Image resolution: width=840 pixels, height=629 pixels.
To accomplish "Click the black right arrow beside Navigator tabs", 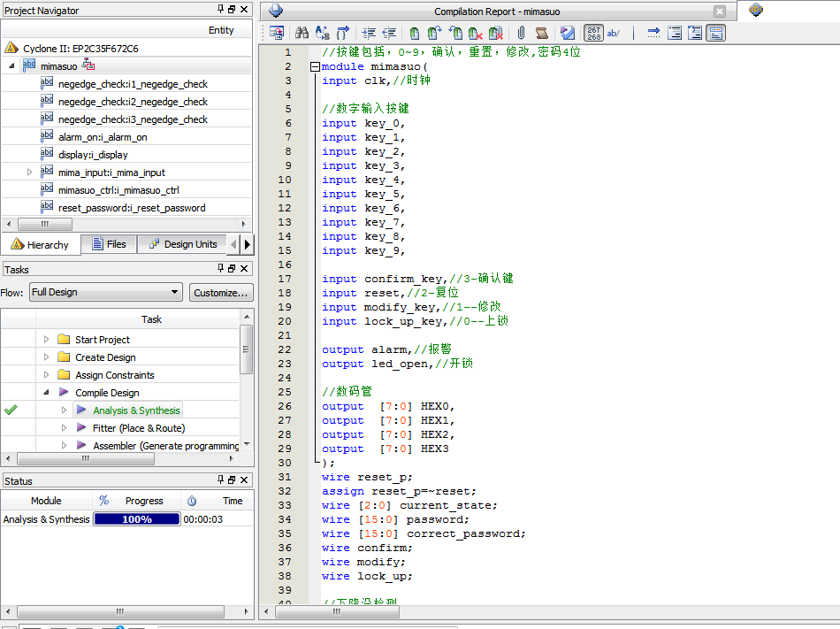I will [247, 244].
